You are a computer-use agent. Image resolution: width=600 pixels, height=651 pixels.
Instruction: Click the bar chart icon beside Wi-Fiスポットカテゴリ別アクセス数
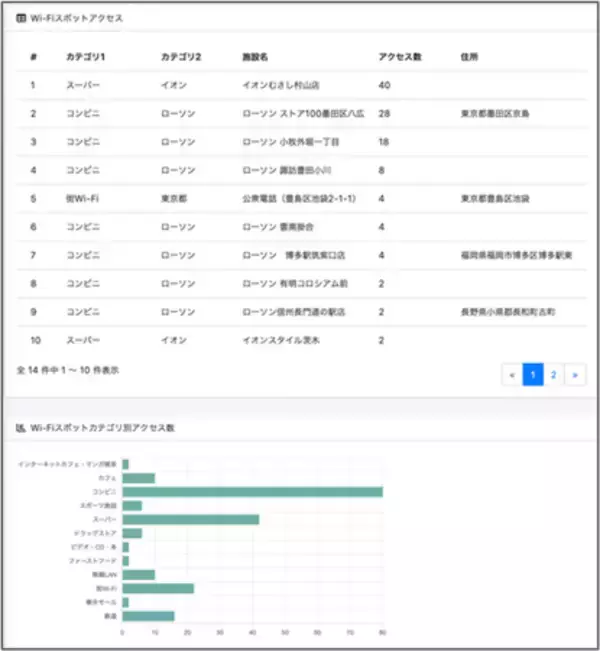click(21, 427)
